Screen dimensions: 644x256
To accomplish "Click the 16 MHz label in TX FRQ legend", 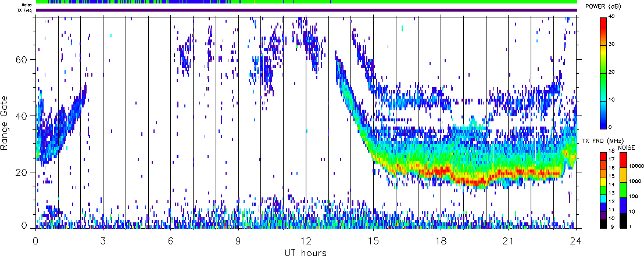I will pyautogui.click(x=612, y=167).
